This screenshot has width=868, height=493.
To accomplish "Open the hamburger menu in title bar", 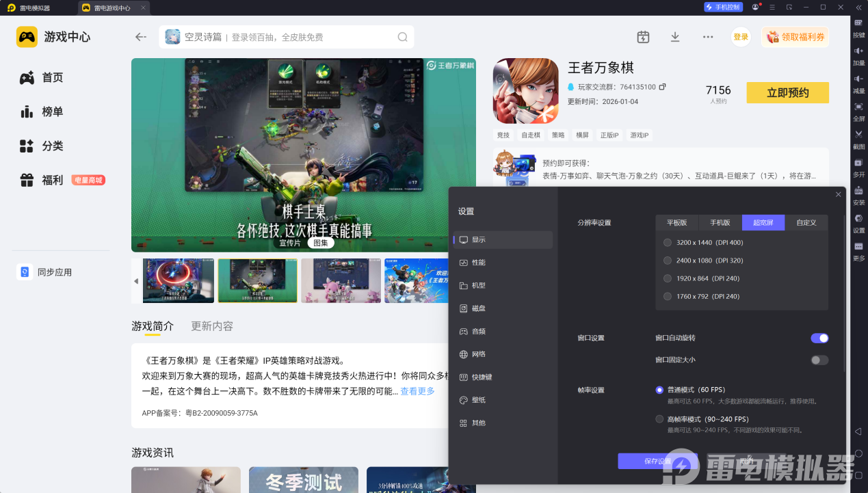I will pyautogui.click(x=772, y=8).
